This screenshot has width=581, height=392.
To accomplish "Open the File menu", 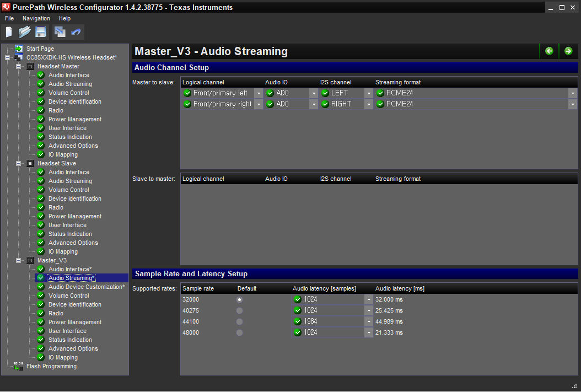I will pos(9,18).
